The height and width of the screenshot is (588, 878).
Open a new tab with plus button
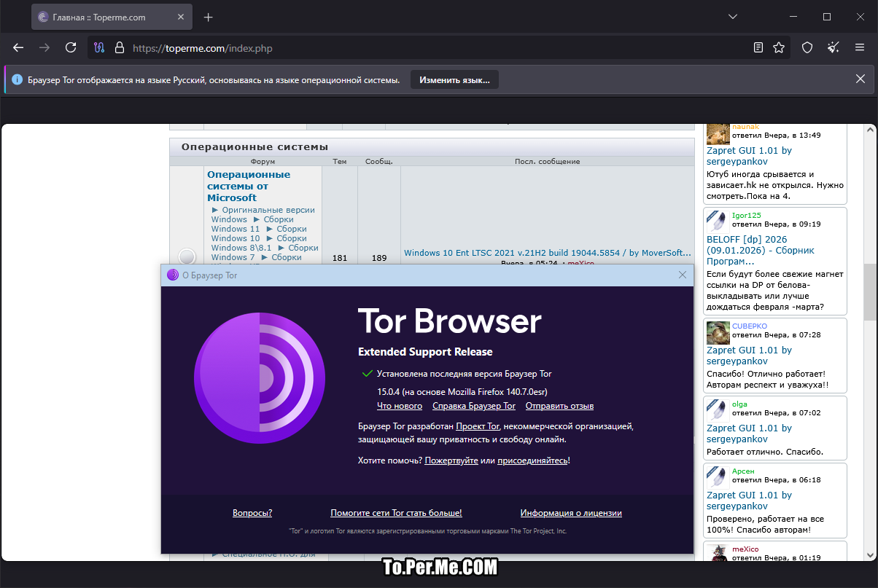[x=209, y=17]
